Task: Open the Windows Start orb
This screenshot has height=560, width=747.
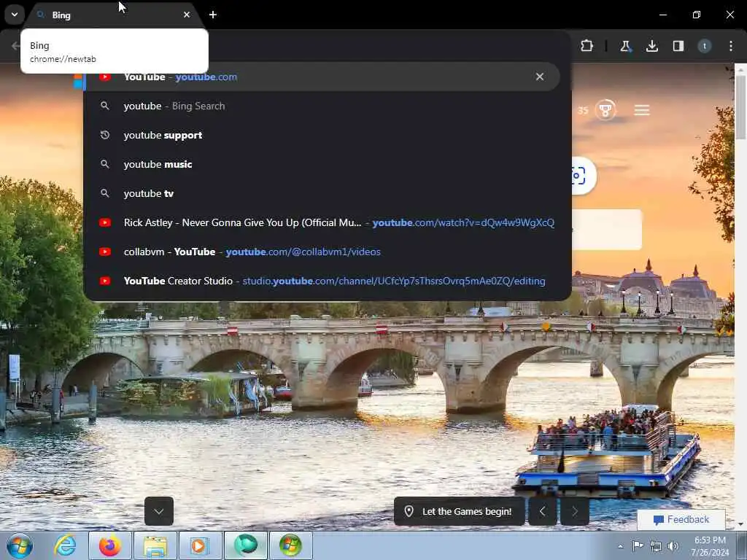Action: [20, 545]
